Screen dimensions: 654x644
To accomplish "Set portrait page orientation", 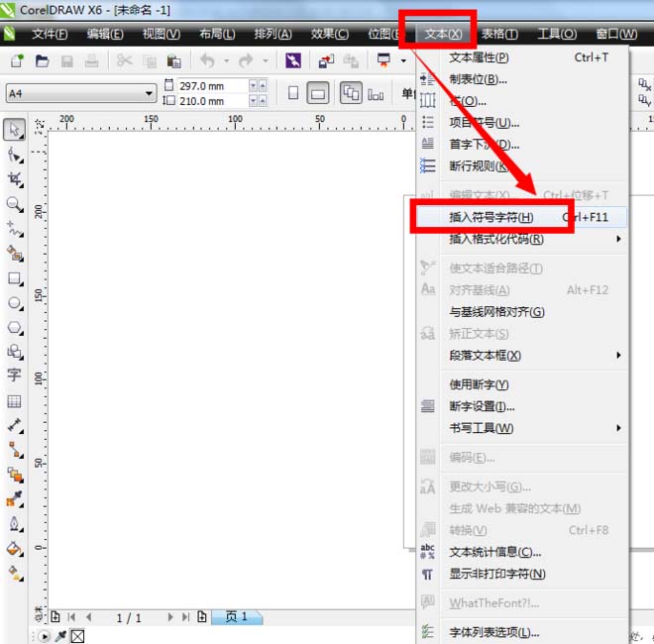I will tap(293, 92).
